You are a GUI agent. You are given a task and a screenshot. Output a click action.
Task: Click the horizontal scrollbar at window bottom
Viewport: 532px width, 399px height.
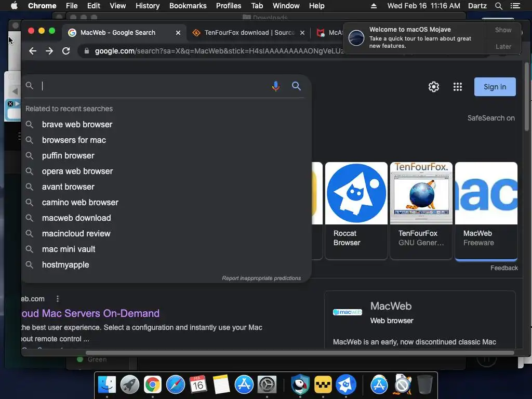[x=300, y=353]
